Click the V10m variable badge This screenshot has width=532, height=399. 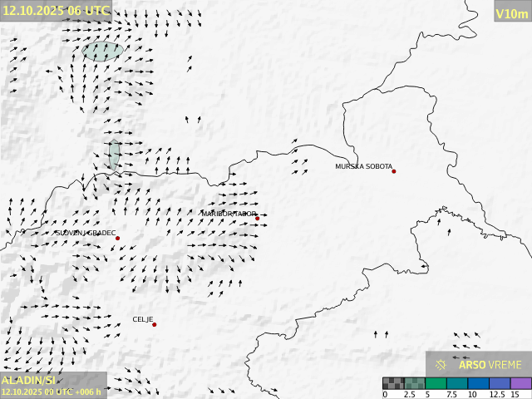(x=511, y=12)
